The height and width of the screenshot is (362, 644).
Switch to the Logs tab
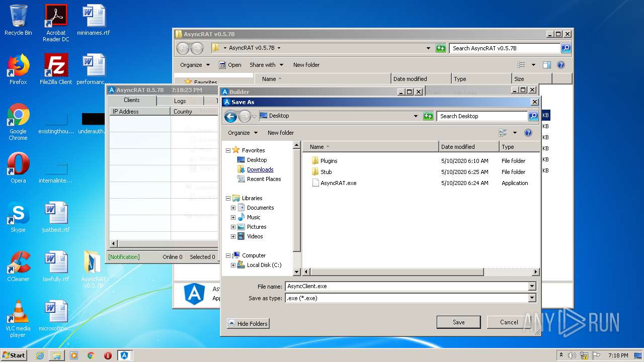click(180, 101)
